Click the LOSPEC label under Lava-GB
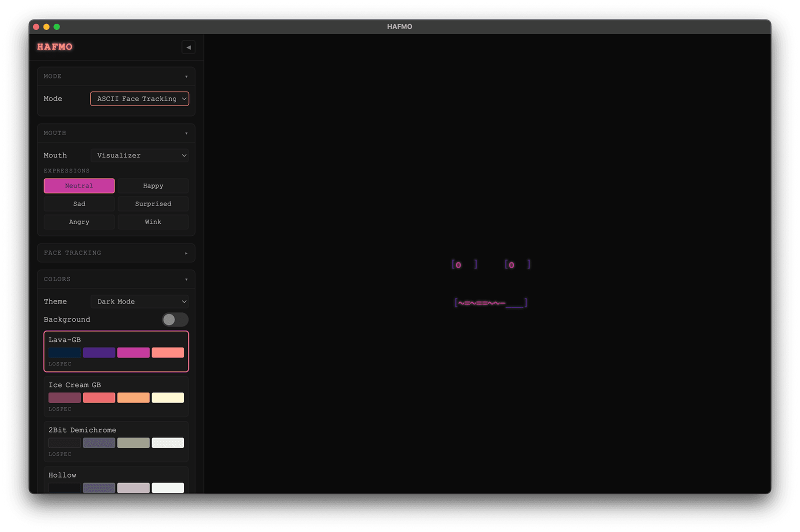Image resolution: width=800 pixels, height=532 pixels. click(60, 364)
